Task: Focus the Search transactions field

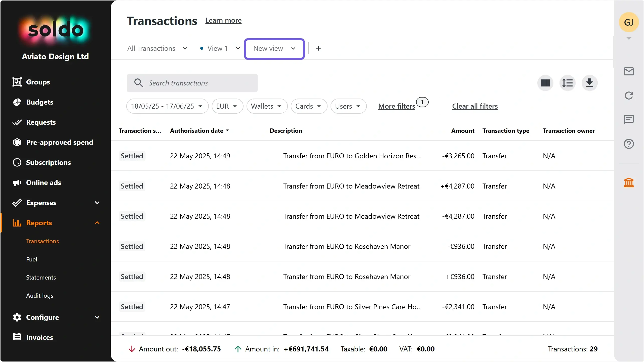Action: (192, 83)
